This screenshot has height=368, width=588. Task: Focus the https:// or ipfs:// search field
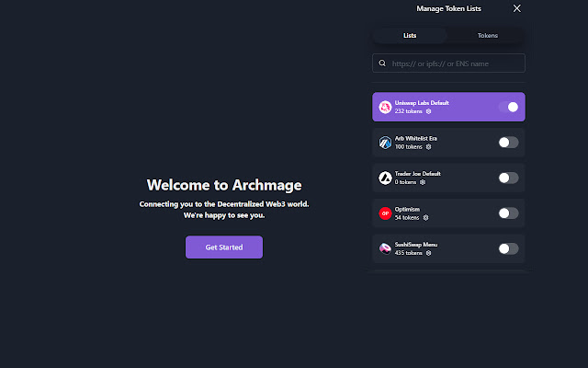pyautogui.click(x=448, y=63)
